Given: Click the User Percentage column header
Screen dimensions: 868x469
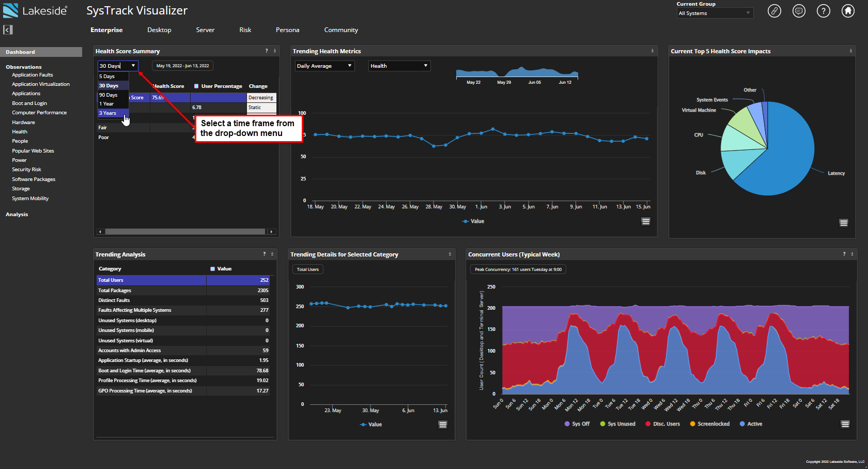Looking at the screenshot, I should point(218,86).
